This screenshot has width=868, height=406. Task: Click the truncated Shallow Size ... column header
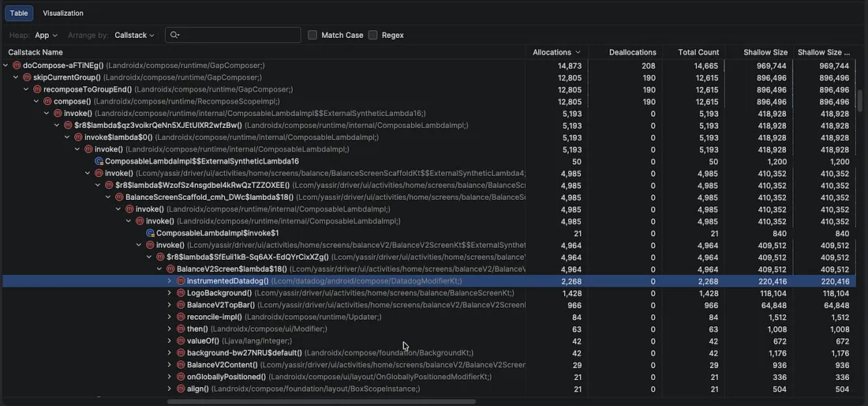pos(824,52)
